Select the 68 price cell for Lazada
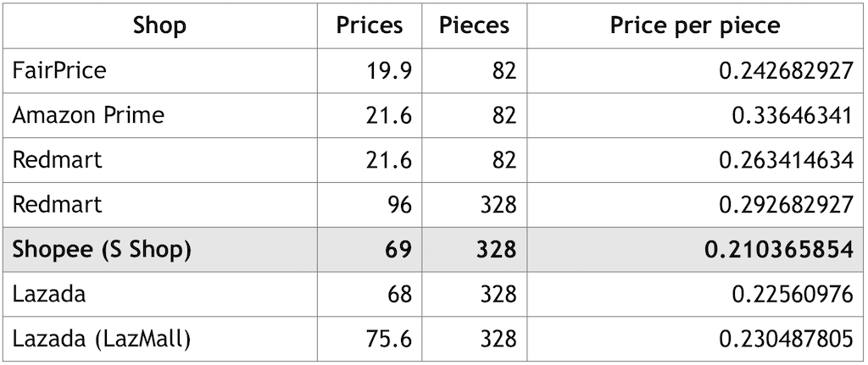Viewport: 868px width, 365px height. 370,294
